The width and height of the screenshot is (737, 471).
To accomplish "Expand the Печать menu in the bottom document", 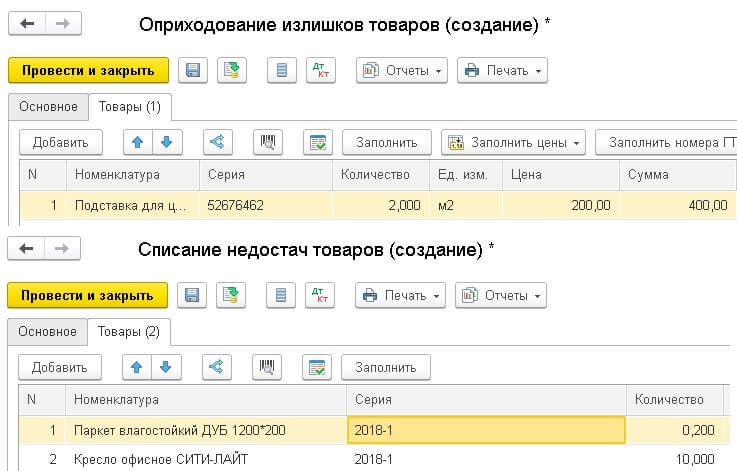I will pyautogui.click(x=400, y=295).
